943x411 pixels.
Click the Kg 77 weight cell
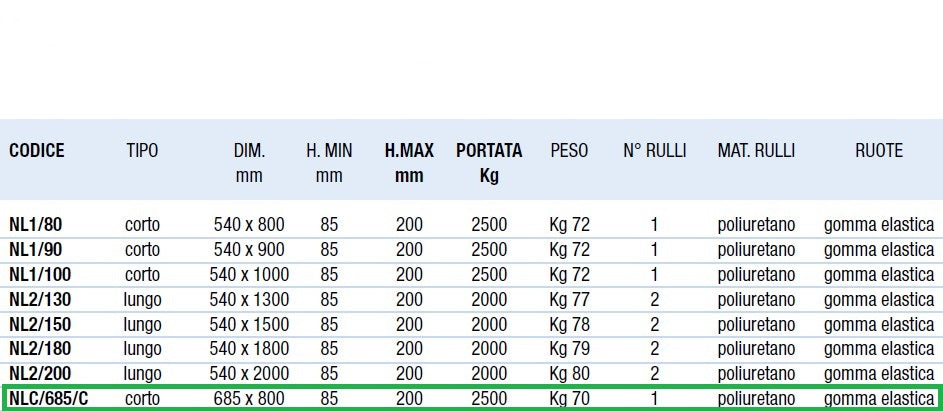pos(569,299)
